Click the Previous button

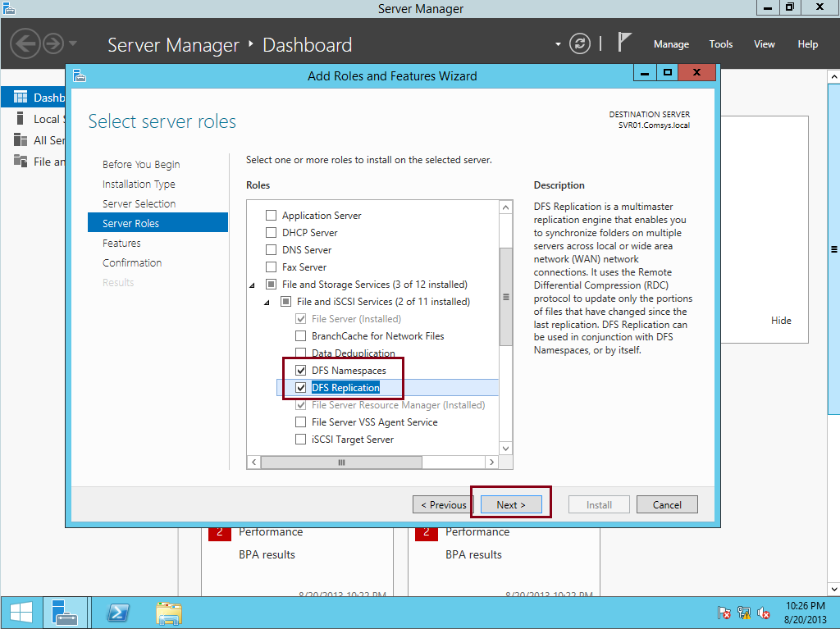click(442, 504)
